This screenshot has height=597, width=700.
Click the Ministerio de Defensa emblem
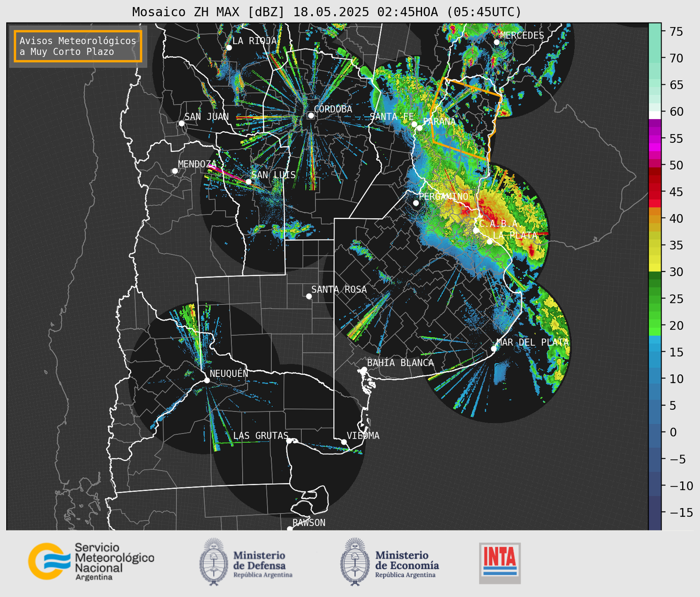pos(214,562)
